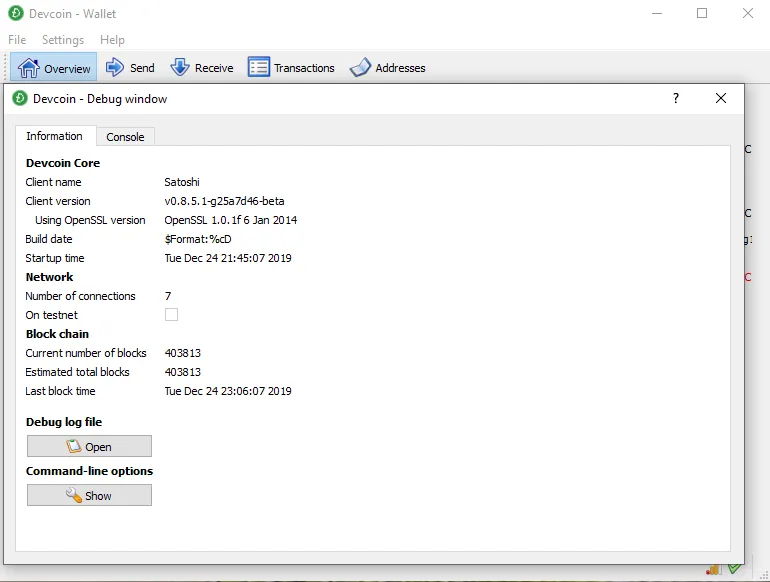Select last block time Tue Dec 24 23:06:07 value
Image resolution: width=770 pixels, height=582 pixels.
pos(228,391)
